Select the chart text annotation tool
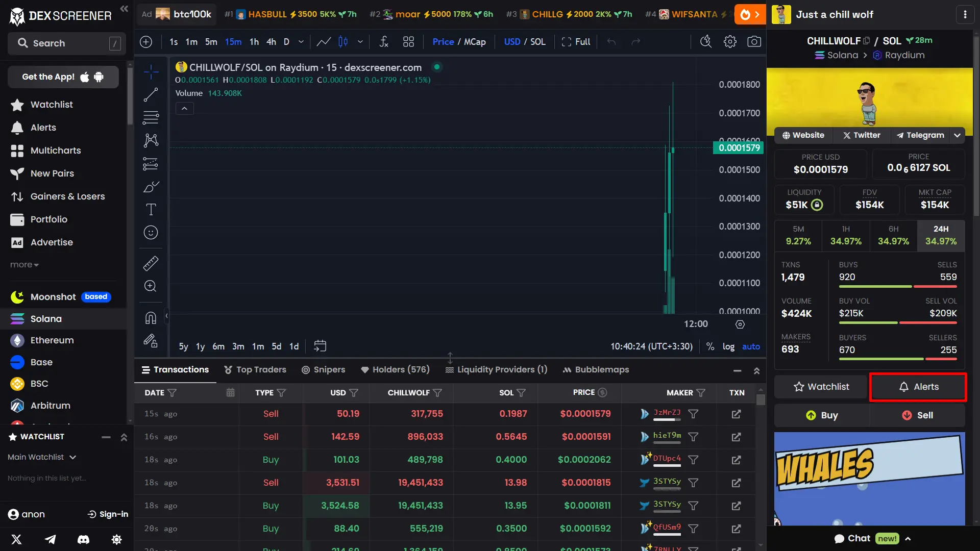 pos(151,210)
